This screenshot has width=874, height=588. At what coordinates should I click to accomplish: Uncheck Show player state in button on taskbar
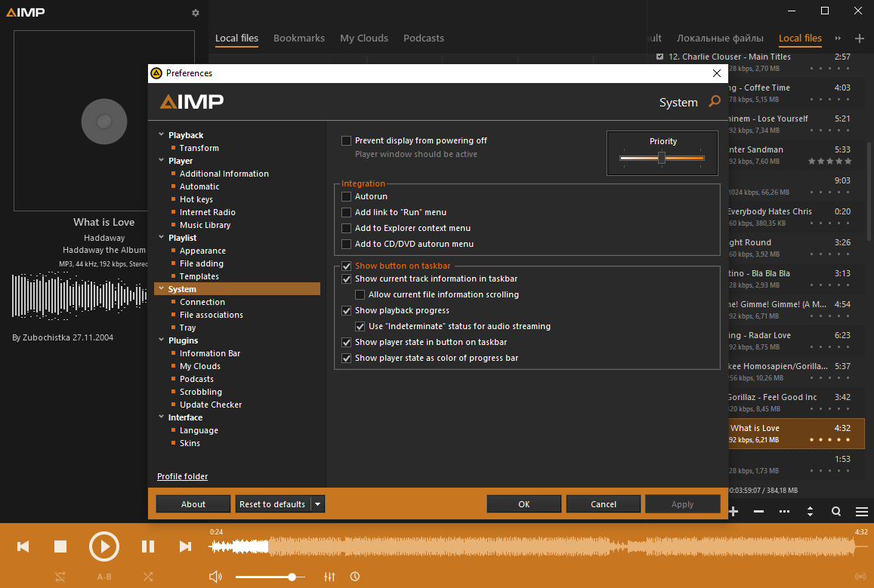point(346,343)
